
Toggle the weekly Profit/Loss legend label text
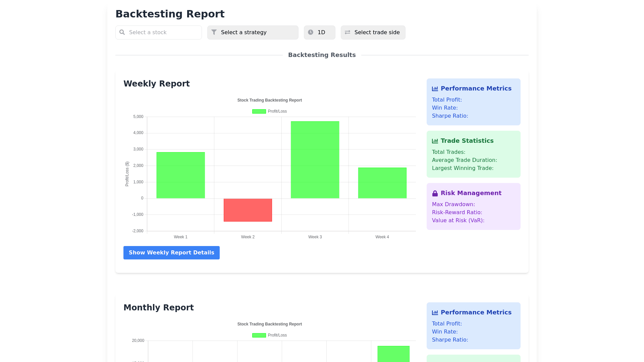point(277,111)
